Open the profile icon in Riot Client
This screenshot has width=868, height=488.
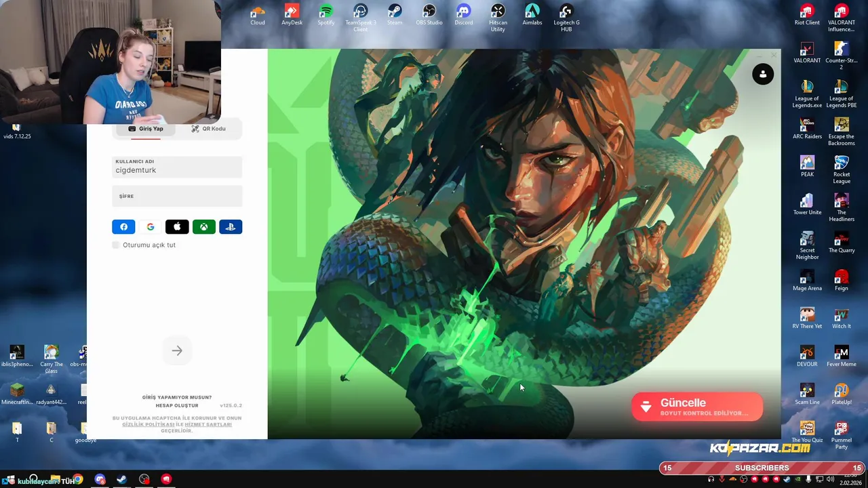(x=763, y=75)
